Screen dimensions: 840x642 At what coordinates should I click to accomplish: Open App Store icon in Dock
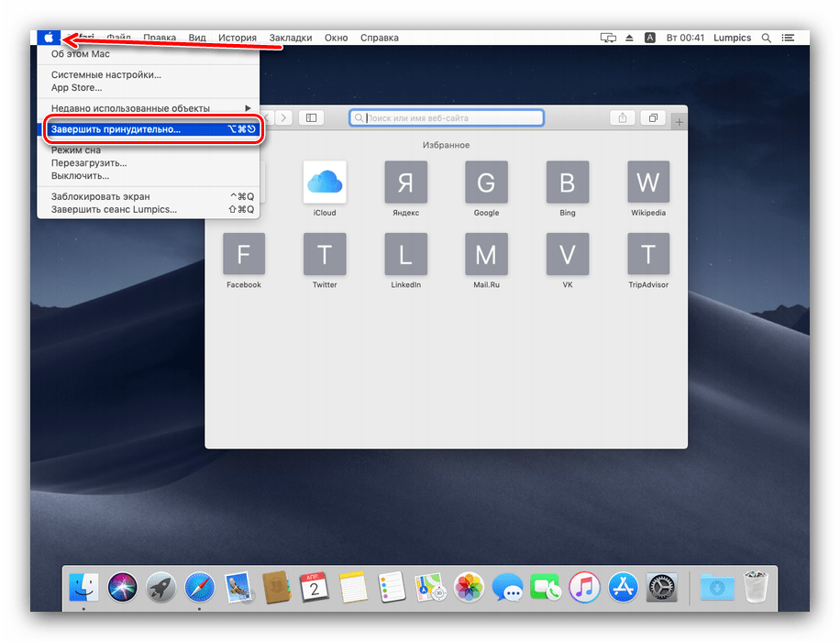click(623, 587)
